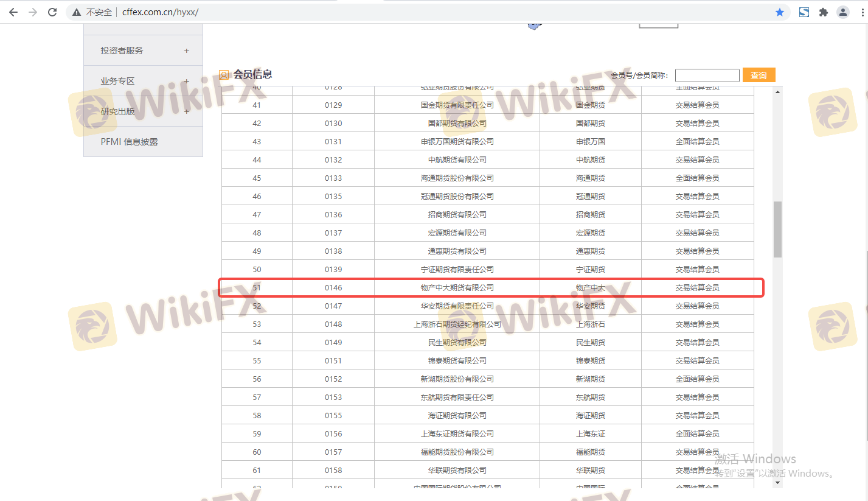Image resolution: width=868 pixels, height=501 pixels.
Task: Click the table scrollbar down arrow
Action: [777, 482]
